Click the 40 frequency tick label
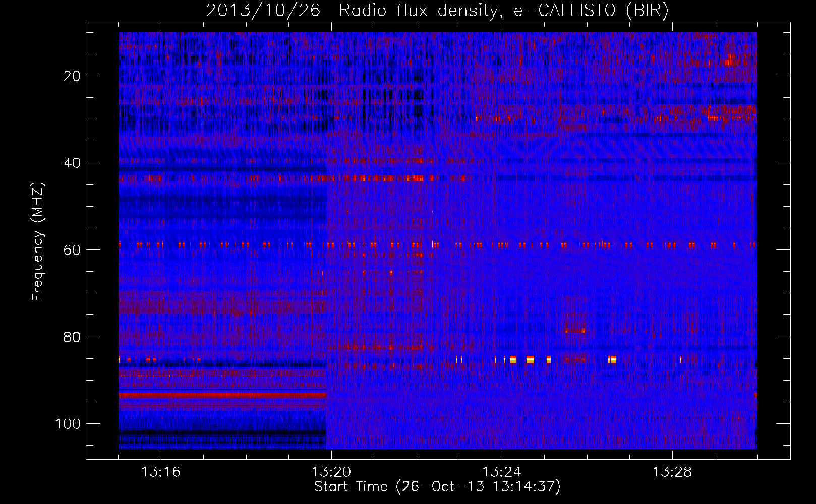This screenshot has width=816, height=504. click(x=73, y=163)
